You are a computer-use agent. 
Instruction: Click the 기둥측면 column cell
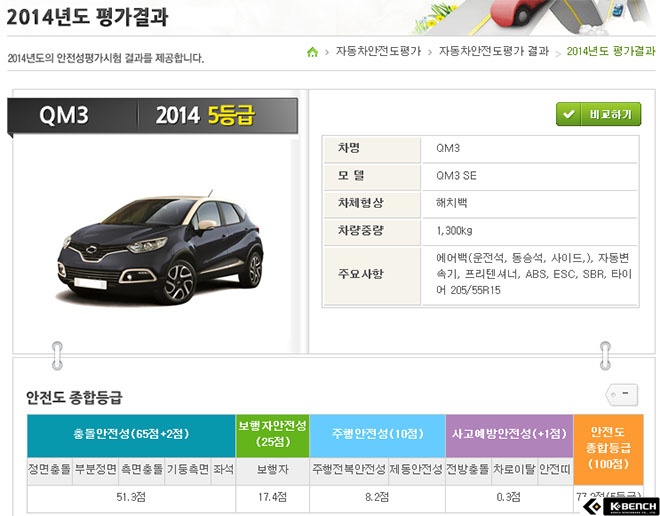point(188,471)
